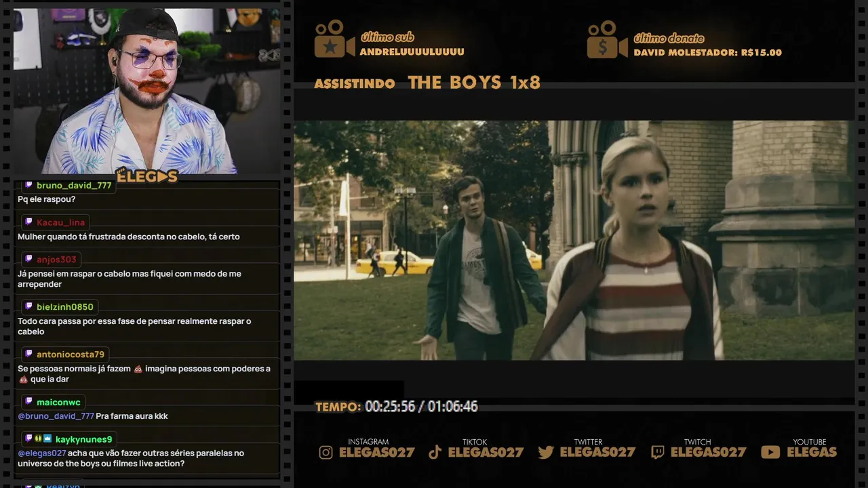Click message about 'outras séries paralelas'
Image resolution: width=868 pixels, height=488 pixels.
coord(131,459)
